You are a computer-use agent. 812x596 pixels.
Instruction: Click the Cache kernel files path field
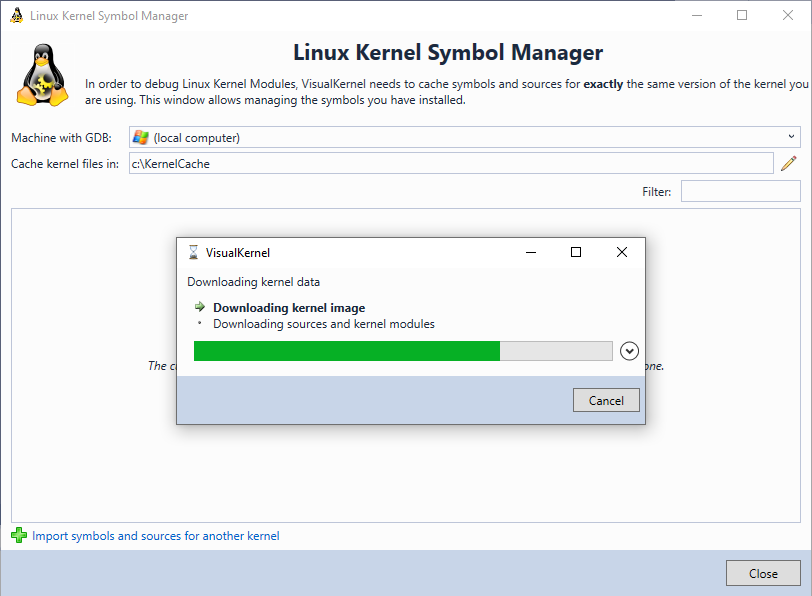[451, 164]
